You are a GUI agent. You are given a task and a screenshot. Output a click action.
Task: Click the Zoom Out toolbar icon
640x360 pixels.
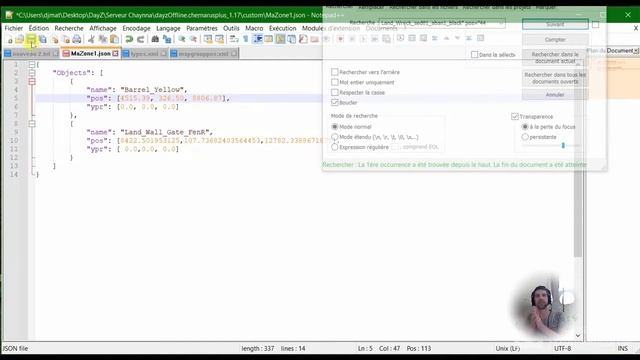(193, 39)
